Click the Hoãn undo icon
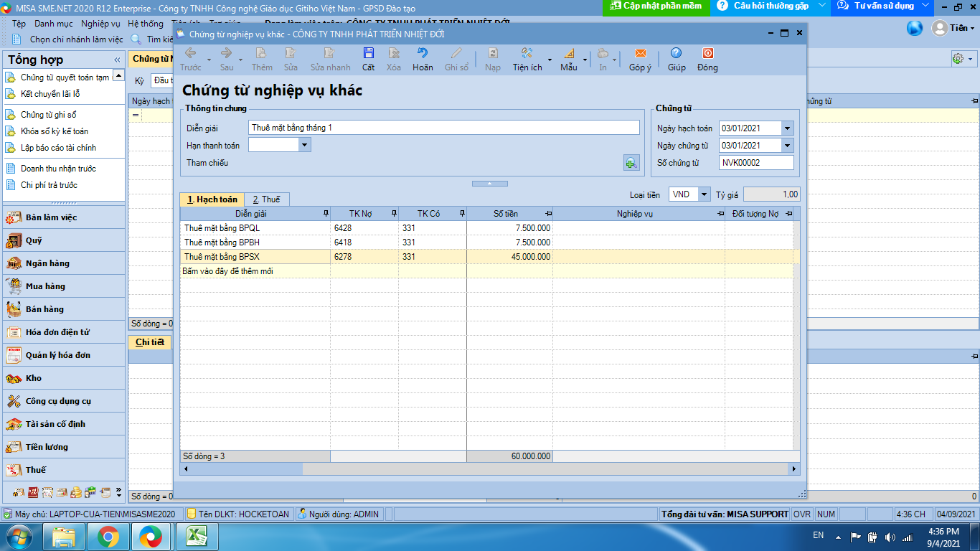This screenshot has width=980, height=551. click(x=423, y=53)
